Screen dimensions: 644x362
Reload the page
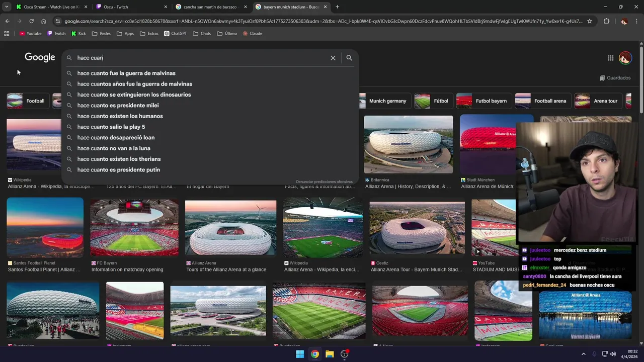tap(31, 21)
